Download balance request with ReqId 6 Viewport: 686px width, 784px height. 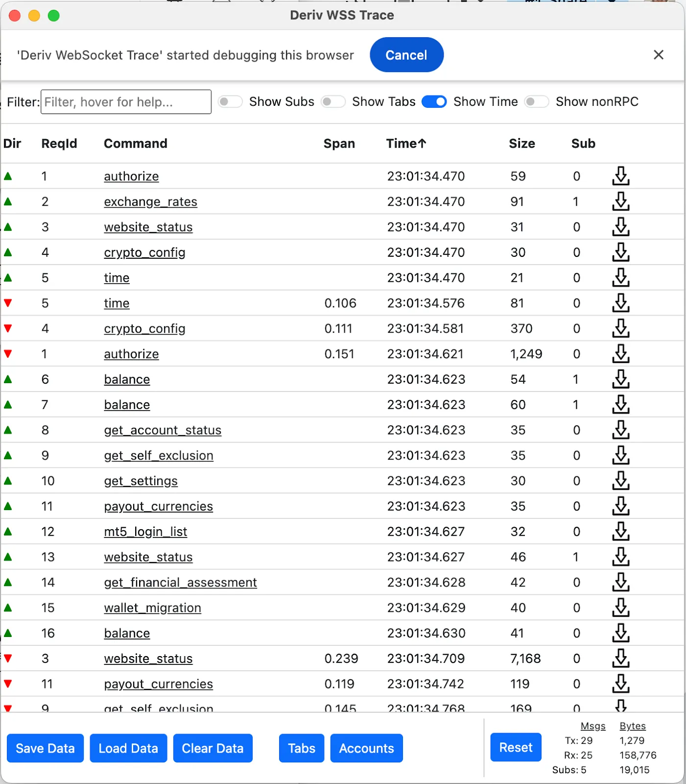click(x=621, y=379)
